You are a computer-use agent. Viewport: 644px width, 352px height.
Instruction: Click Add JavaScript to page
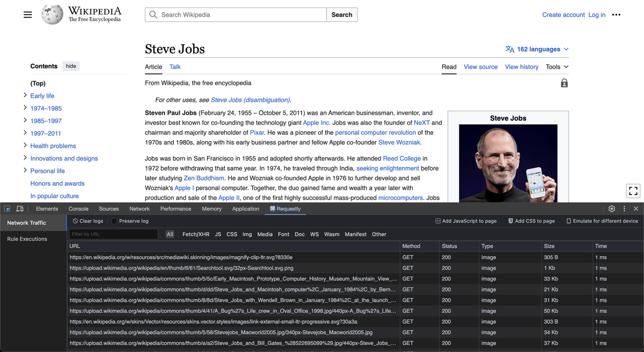pyautogui.click(x=466, y=221)
